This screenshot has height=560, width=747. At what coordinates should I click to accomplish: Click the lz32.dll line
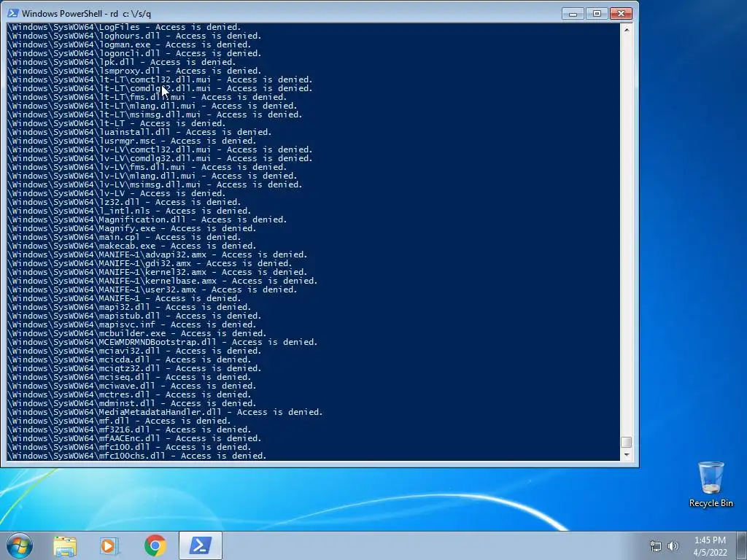coord(124,202)
